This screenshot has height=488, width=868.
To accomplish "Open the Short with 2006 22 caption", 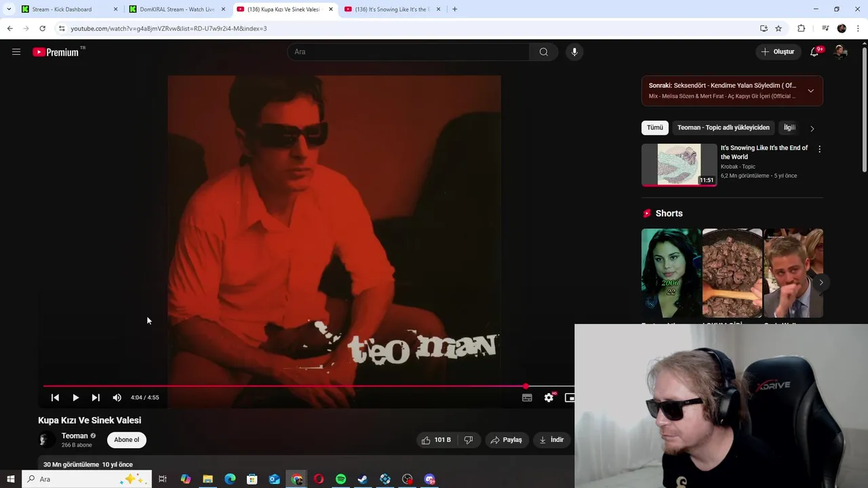I will (671, 273).
